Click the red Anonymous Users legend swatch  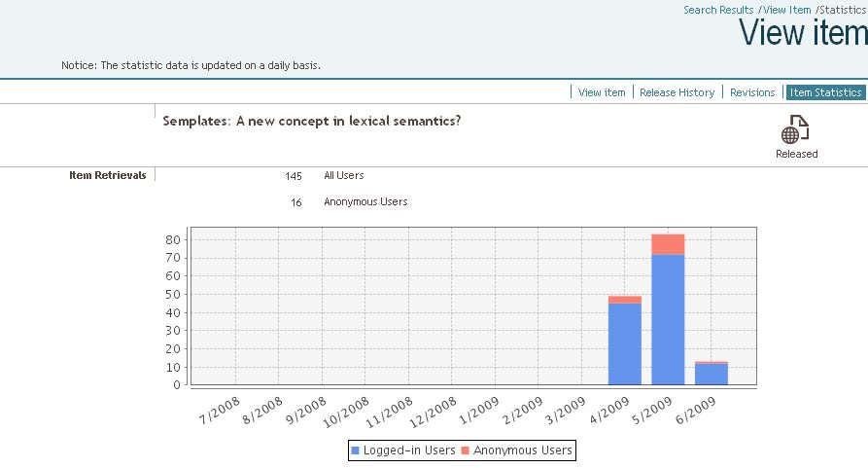coord(465,450)
